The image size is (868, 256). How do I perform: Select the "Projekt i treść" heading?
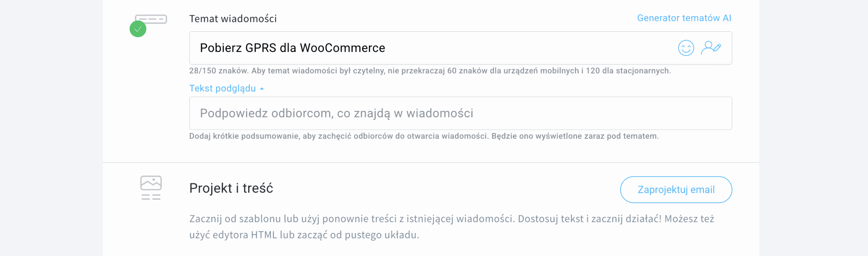pos(231,188)
